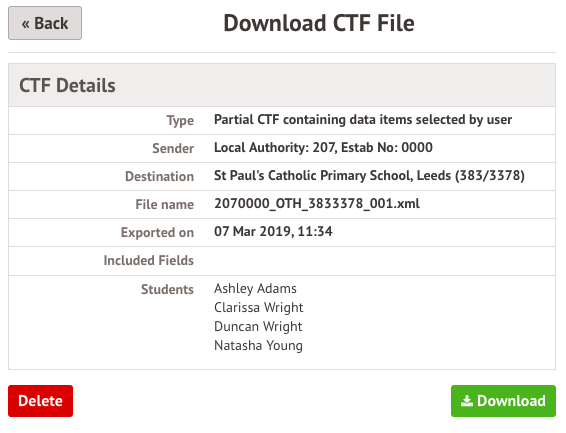Click the File name label
Image resolution: width=566 pixels, height=433 pixels.
(x=164, y=205)
